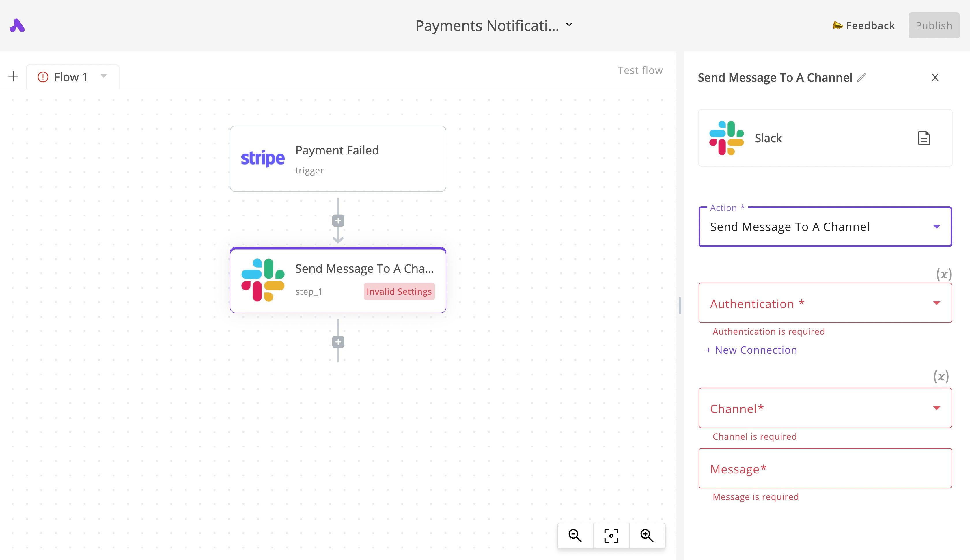Add a new flow with plus icon
Screen dimensions: 970x560
(x=13, y=76)
